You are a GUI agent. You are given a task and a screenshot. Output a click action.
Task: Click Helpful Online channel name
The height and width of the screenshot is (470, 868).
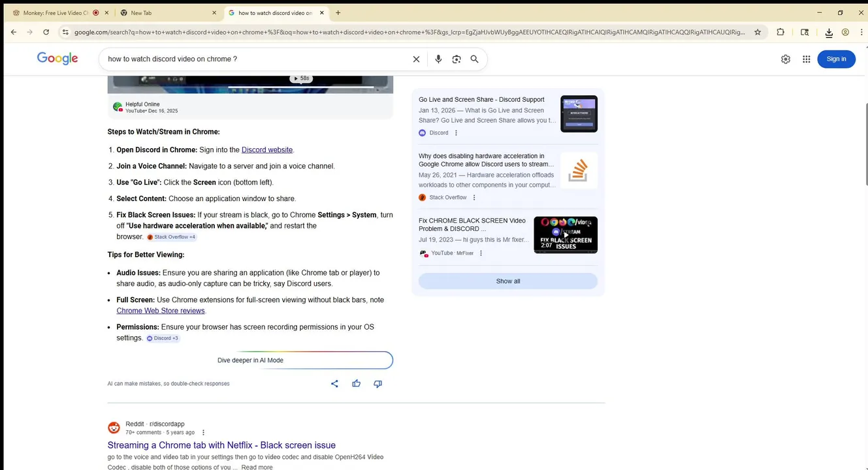pos(142,104)
